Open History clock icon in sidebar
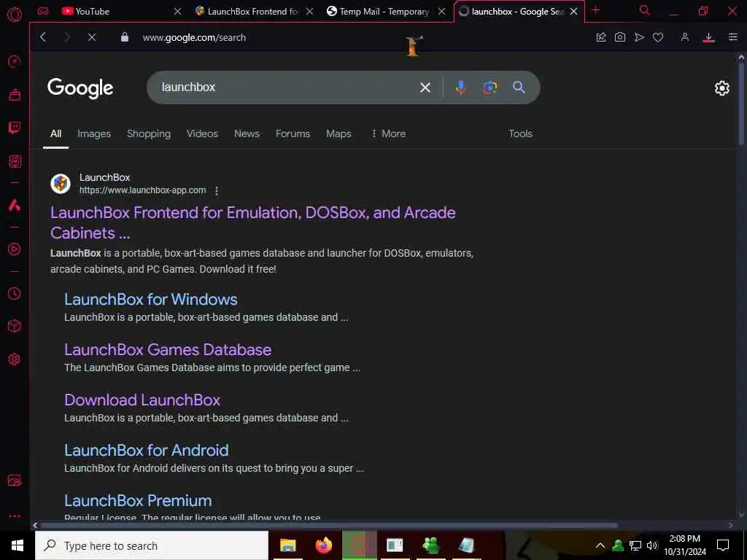Viewport: 747px width, 560px height. click(15, 293)
